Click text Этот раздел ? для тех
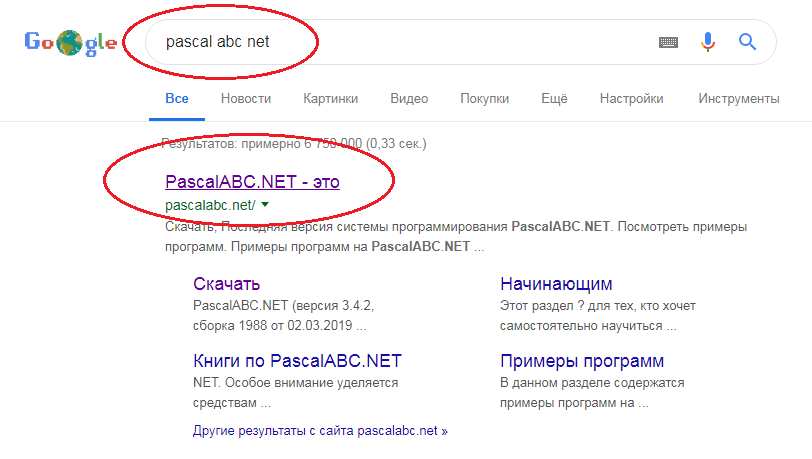The image size is (812, 459). click(598, 306)
